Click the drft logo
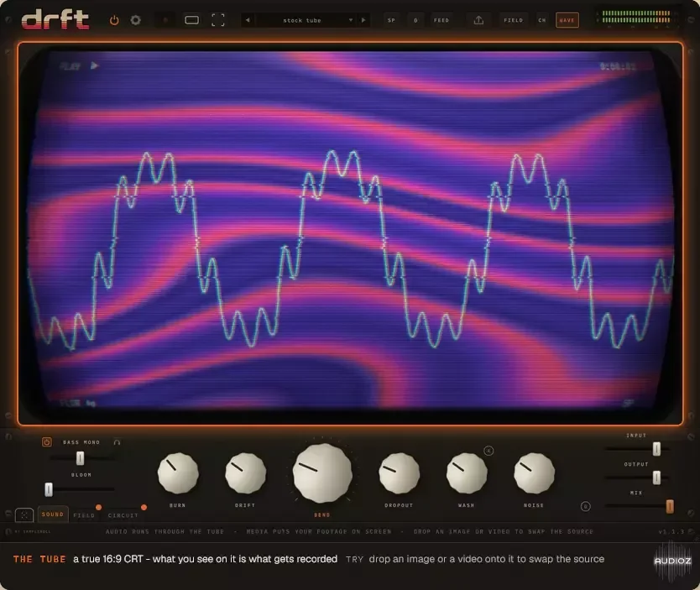Viewport: 700px width, 590px height. (55, 20)
